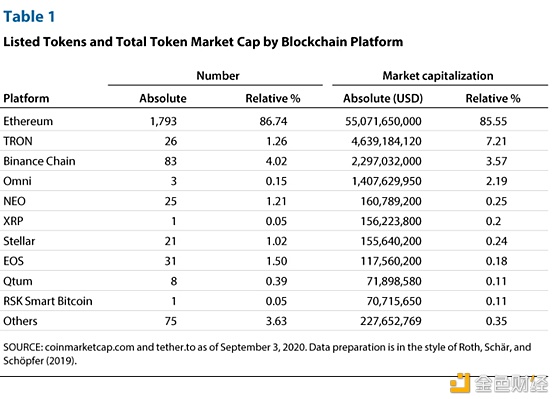The width and height of the screenshot is (554, 399).
Task: Click the SOURCE coinmarketcap.com footnote text
Action: (267, 354)
